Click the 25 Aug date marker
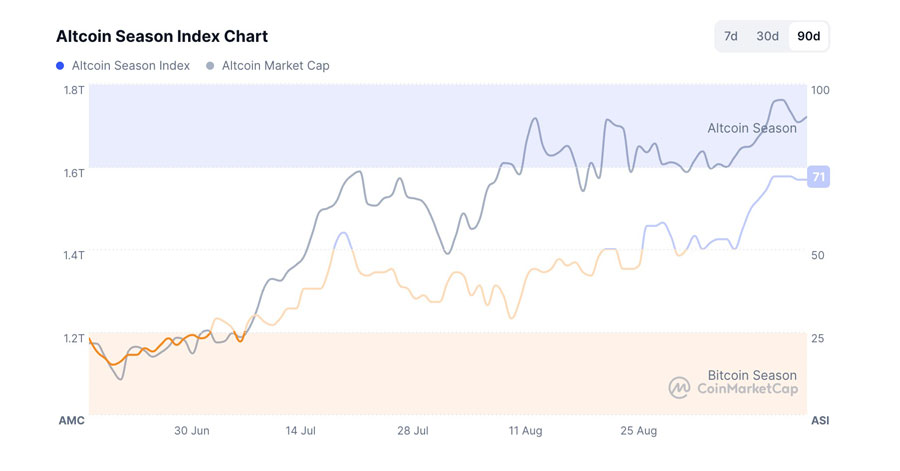Image resolution: width=900 pixels, height=471 pixels. [x=639, y=431]
